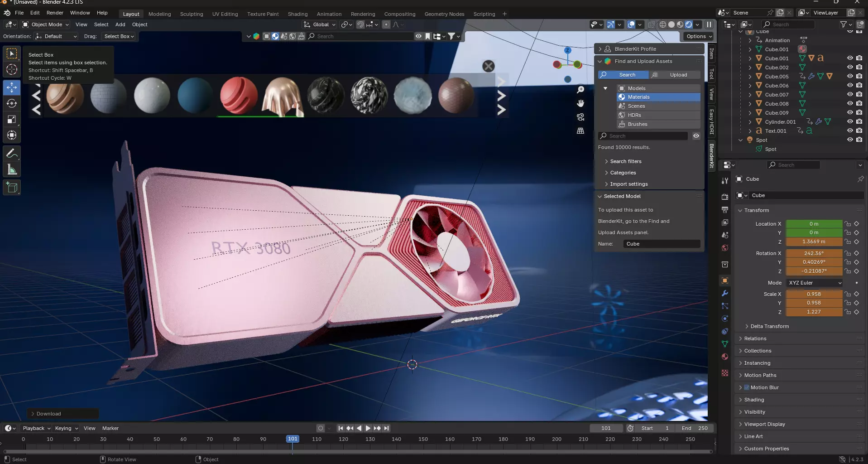This screenshot has width=868, height=464.
Task: Open the Output properties tab
Action: pyautogui.click(x=725, y=209)
